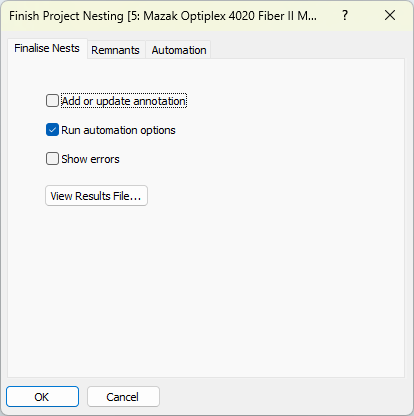
Task: Close the Finish Project Nesting dialog
Action: (x=390, y=15)
